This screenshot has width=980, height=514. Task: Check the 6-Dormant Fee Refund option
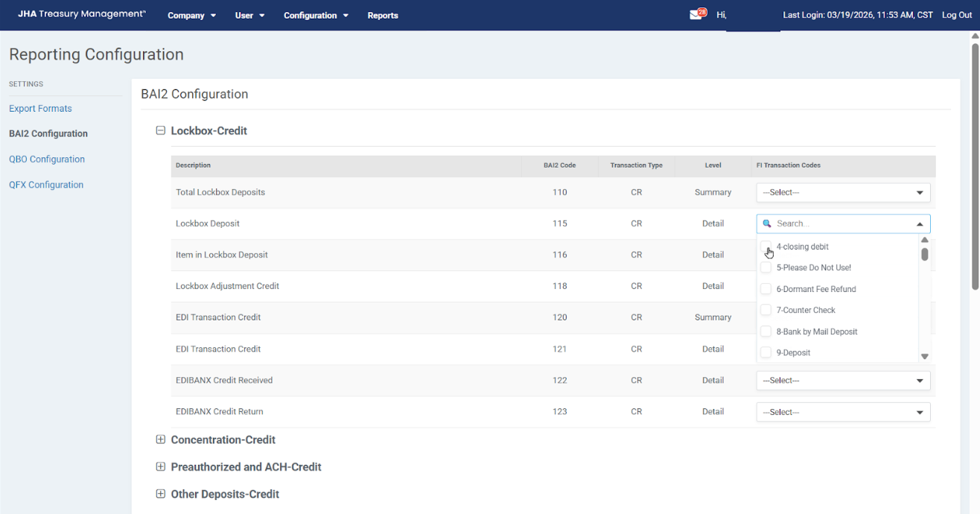[x=766, y=289]
